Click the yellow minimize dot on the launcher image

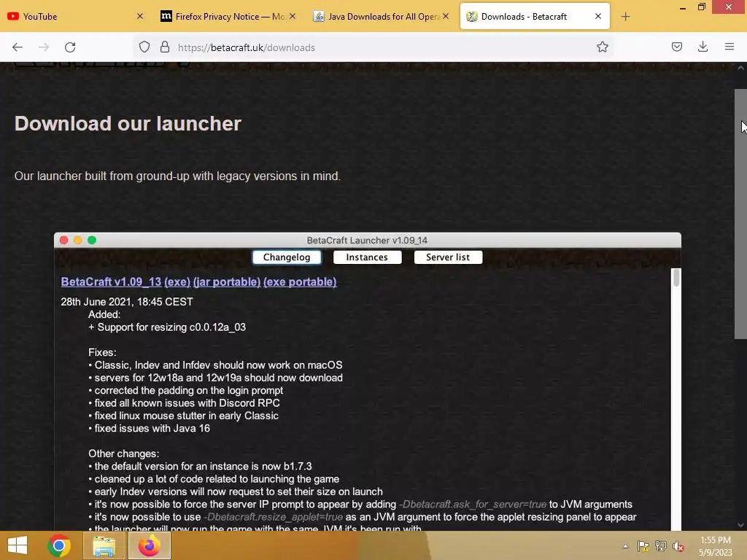[x=77, y=240]
